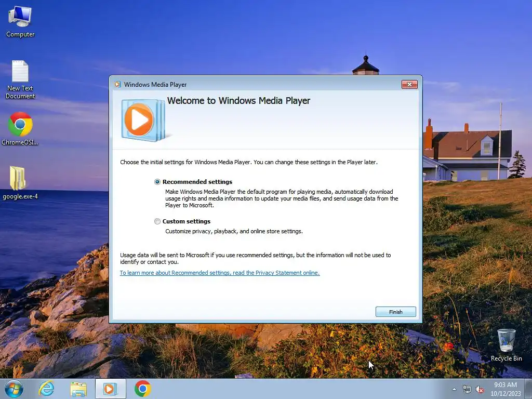Click the Finish button
Screen dimensions: 532x399
[395, 312]
